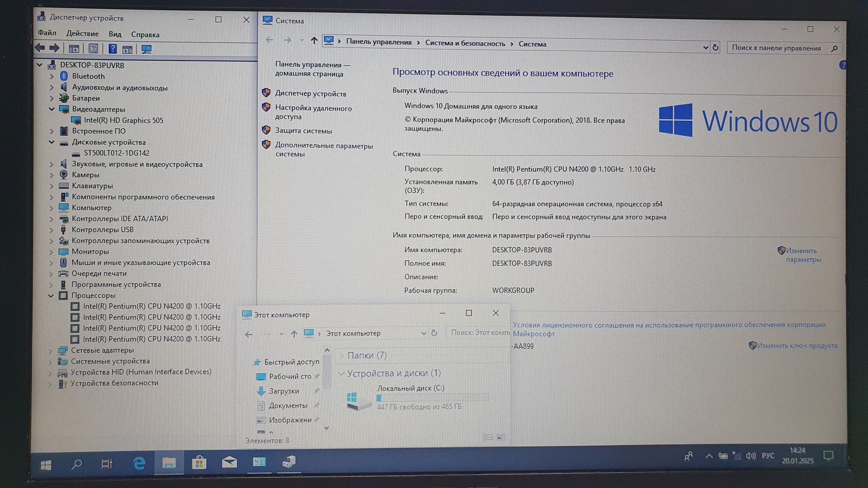Click the Защита системы link
The height and width of the screenshot is (488, 868).
coord(303,131)
